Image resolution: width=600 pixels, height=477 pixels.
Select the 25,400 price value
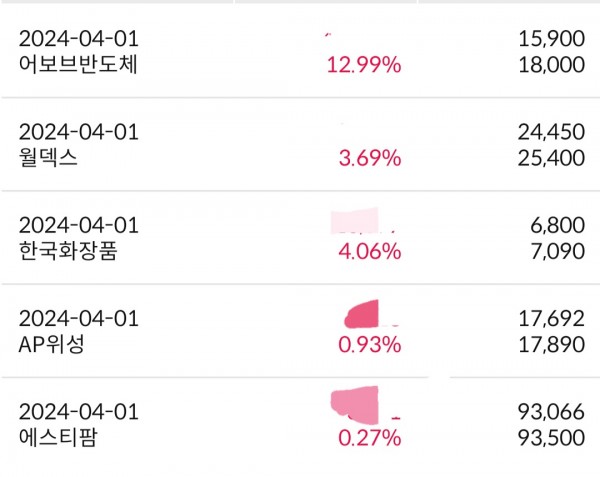pos(550,157)
